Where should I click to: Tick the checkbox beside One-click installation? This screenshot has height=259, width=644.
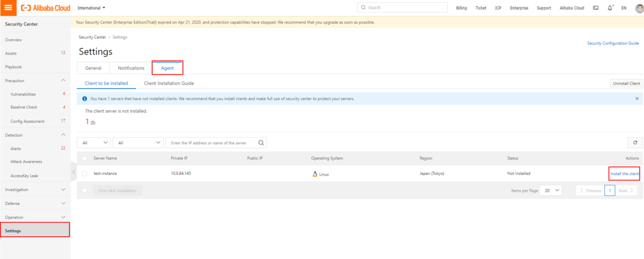pyautogui.click(x=85, y=190)
